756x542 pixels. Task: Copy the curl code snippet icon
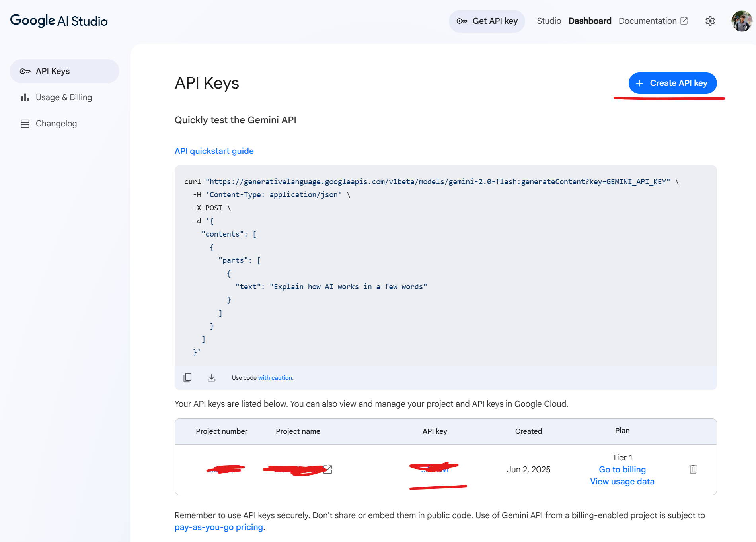click(x=187, y=378)
